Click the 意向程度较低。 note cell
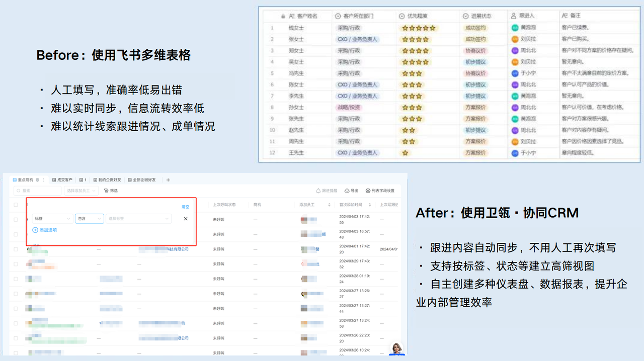 (578, 153)
